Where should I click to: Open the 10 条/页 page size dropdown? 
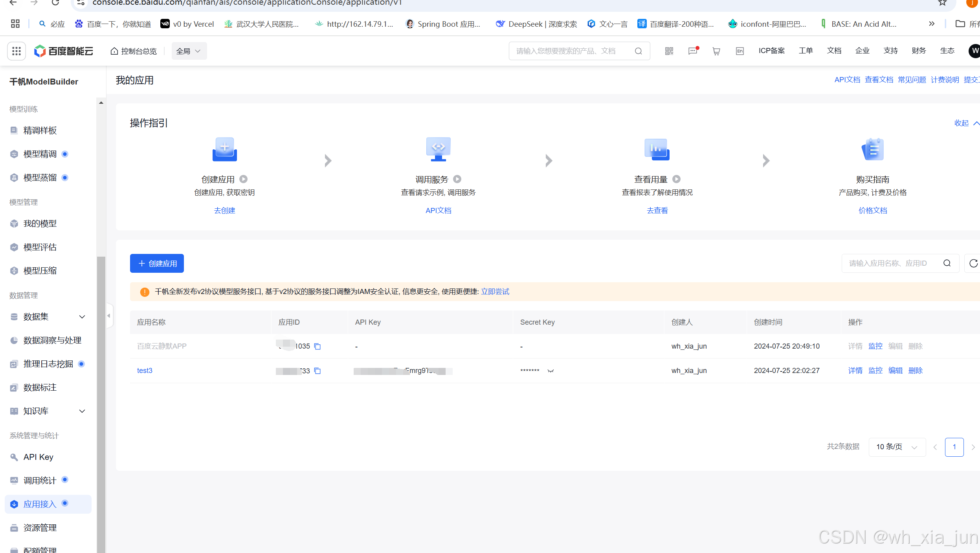(x=897, y=447)
